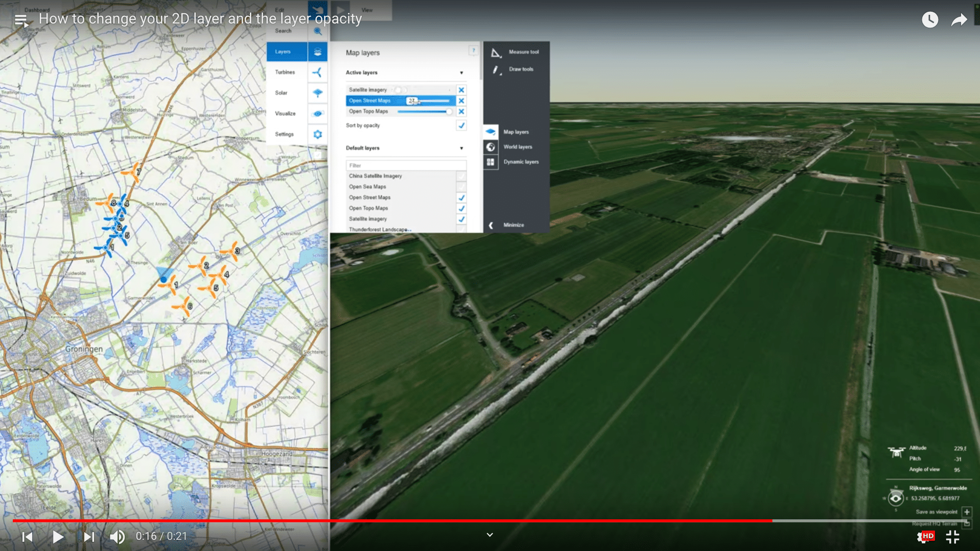Click the Search magnifier icon
Viewport: 980px width, 551px height.
tap(317, 31)
